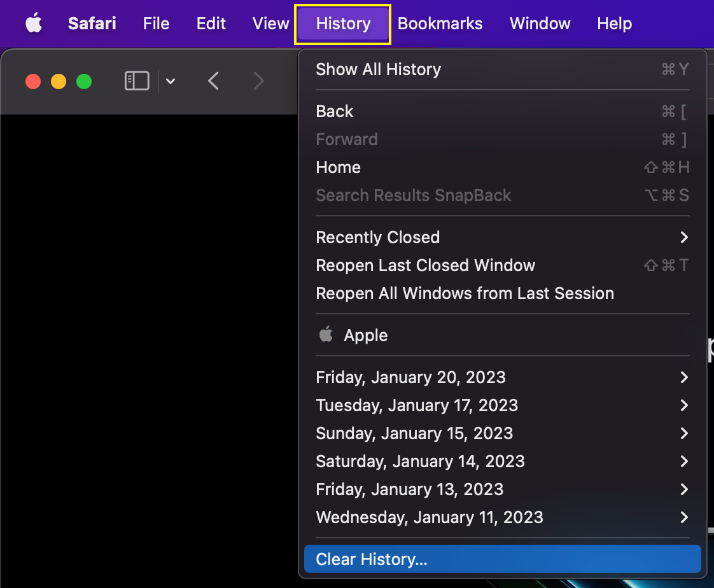Toggle the Safari sidebar icon
Screen dimensions: 714x588
coord(137,81)
